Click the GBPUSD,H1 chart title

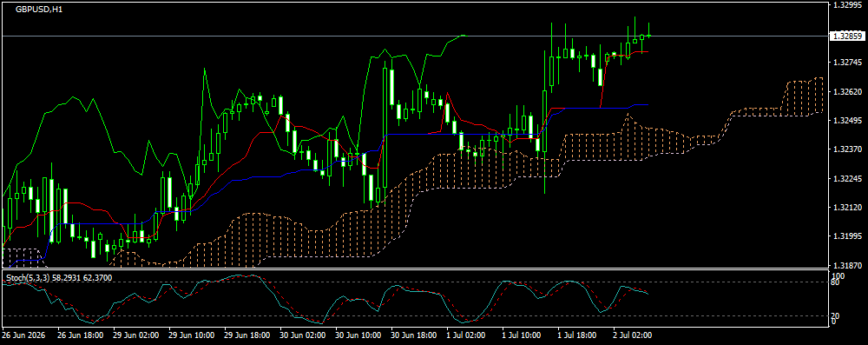(x=39, y=10)
